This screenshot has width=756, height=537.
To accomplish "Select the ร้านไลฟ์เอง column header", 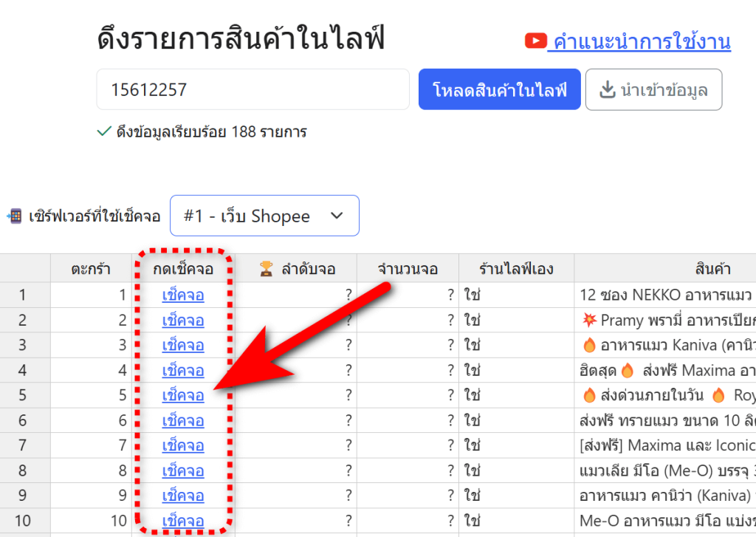I will (516, 269).
